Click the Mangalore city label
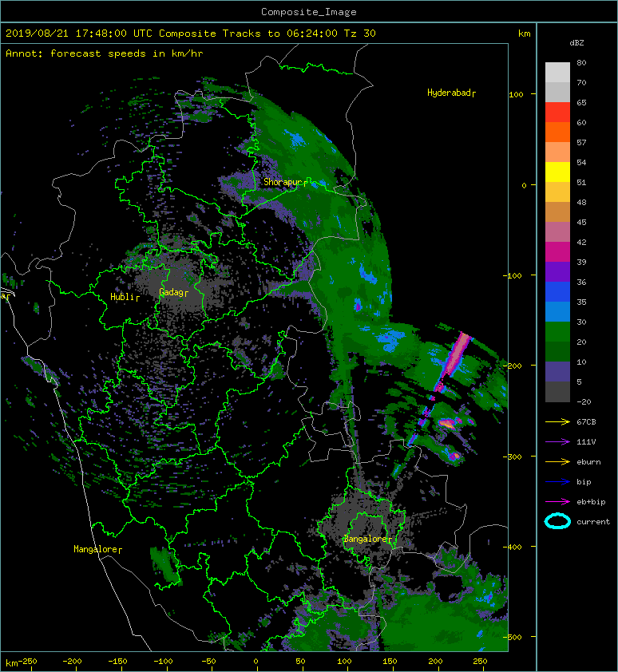The width and height of the screenshot is (618, 672). coord(97,549)
